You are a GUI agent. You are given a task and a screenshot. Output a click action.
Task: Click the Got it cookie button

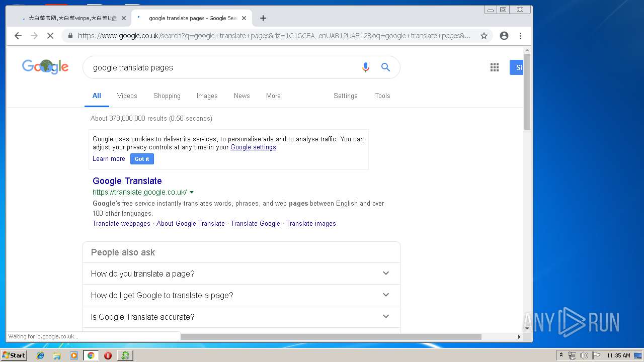pyautogui.click(x=142, y=159)
